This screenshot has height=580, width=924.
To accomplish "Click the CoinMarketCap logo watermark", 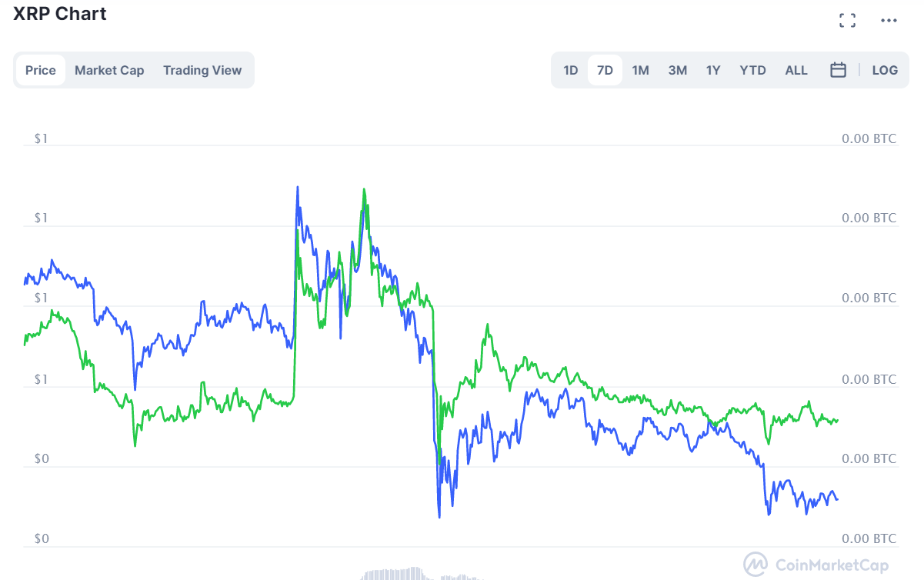I will click(816, 565).
